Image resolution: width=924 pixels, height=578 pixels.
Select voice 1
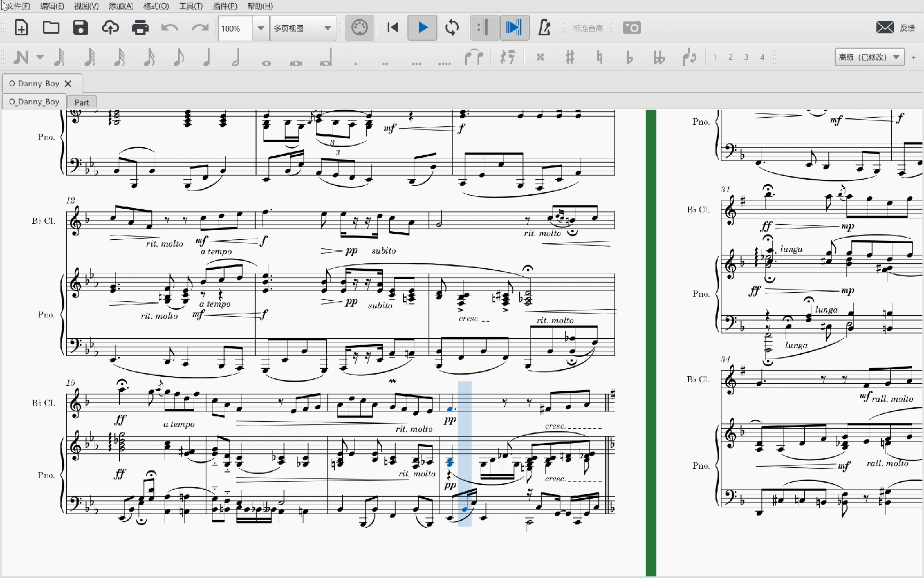coord(715,57)
